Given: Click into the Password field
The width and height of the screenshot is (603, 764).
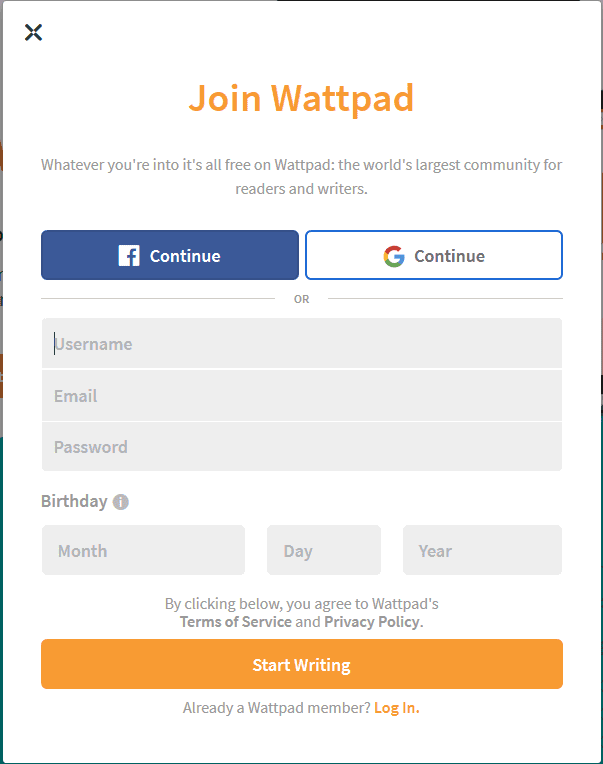Looking at the screenshot, I should click(302, 447).
